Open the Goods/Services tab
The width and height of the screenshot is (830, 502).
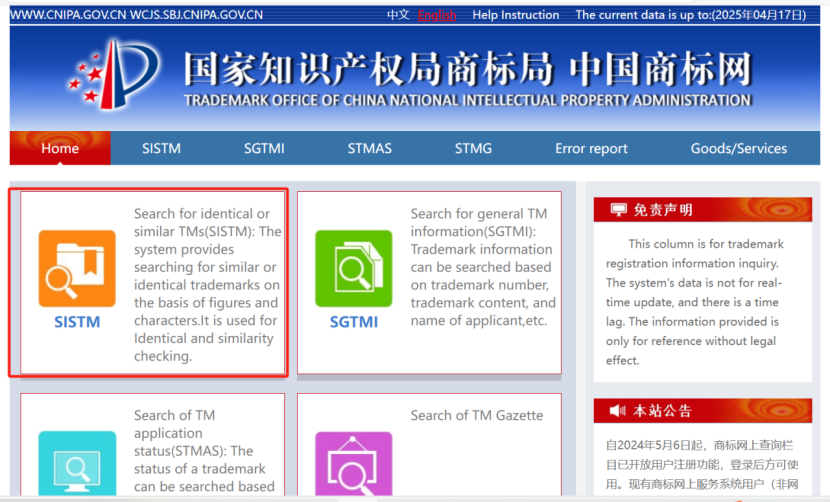coord(738,148)
